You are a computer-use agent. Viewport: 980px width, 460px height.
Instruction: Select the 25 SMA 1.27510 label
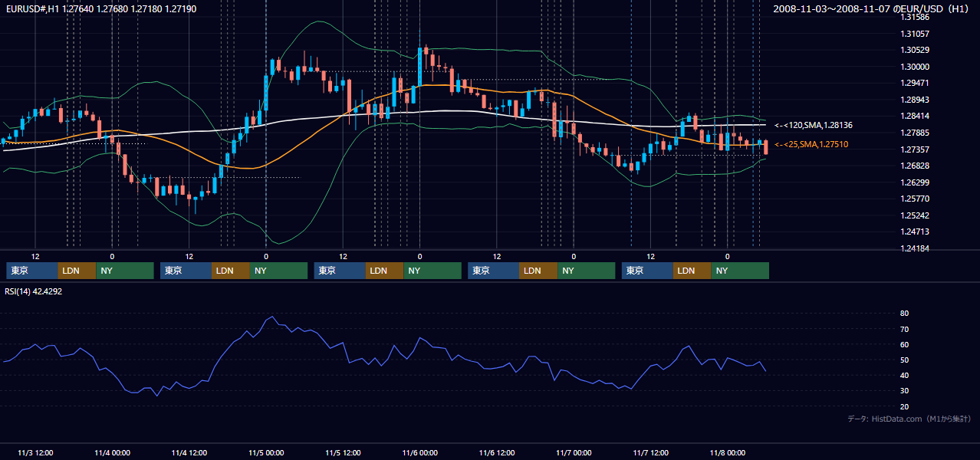(811, 144)
